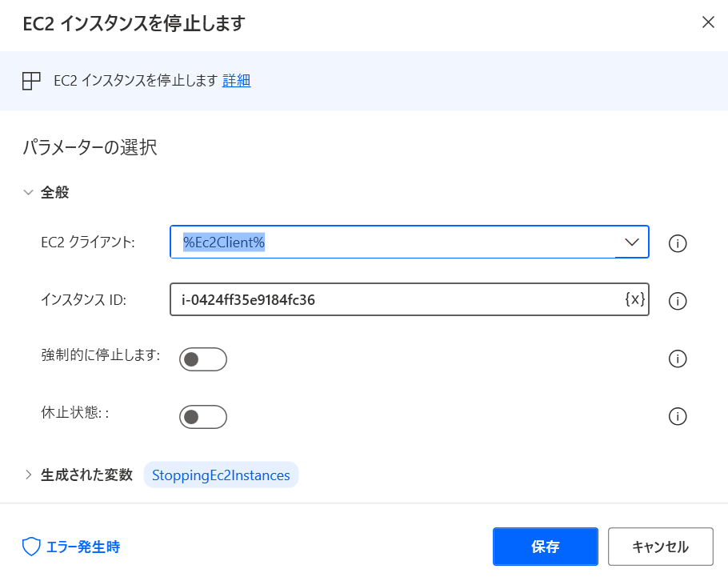The width and height of the screenshot is (728, 581).
Task: Toggle the 強制的に停止します switch
Action: [x=203, y=359]
